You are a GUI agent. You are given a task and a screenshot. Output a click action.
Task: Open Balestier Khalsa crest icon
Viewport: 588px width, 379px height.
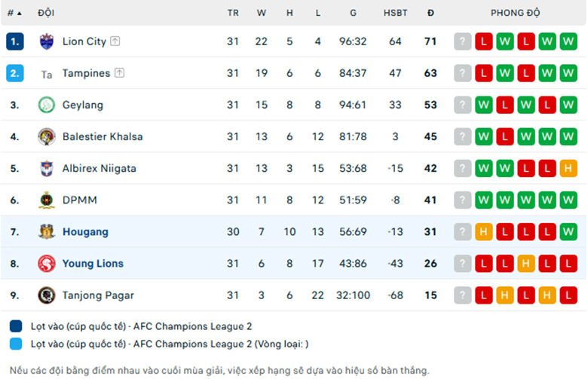(47, 136)
